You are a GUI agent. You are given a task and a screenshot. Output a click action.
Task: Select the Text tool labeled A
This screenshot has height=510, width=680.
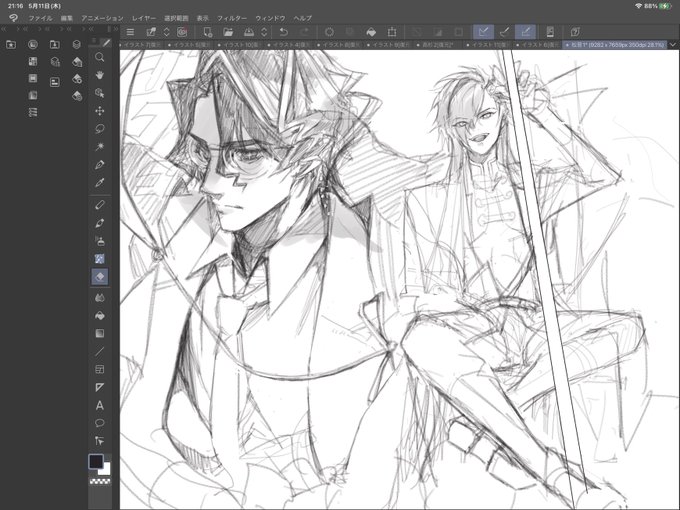[x=100, y=405]
